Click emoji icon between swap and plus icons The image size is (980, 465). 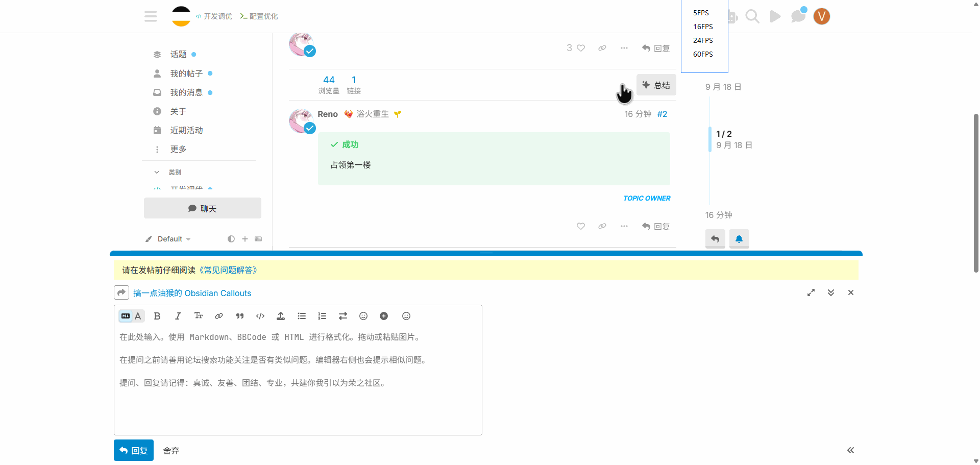pos(363,316)
